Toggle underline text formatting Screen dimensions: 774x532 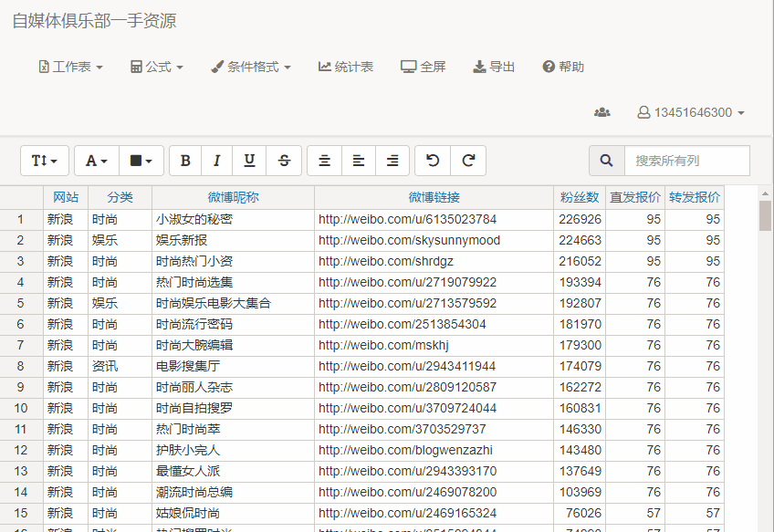(x=249, y=161)
